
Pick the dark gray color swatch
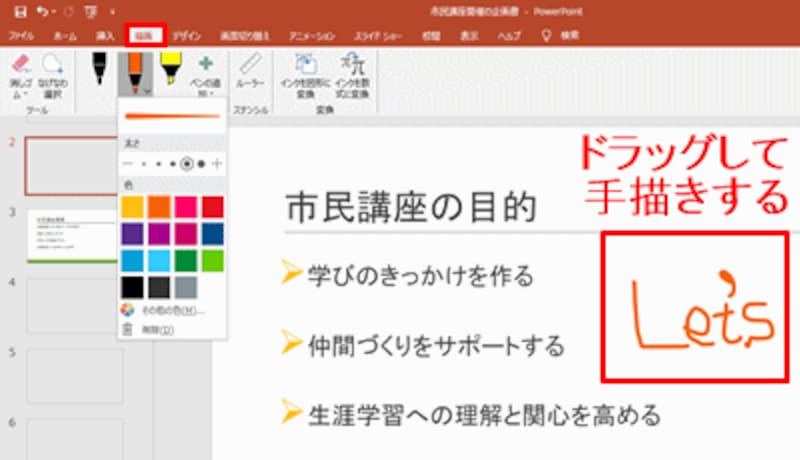pos(159,287)
